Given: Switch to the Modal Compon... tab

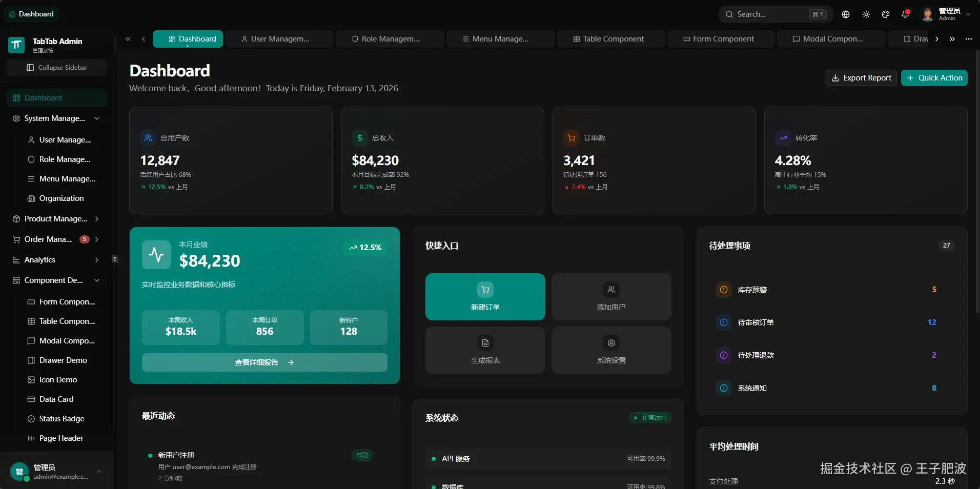Looking at the screenshot, I should point(831,39).
